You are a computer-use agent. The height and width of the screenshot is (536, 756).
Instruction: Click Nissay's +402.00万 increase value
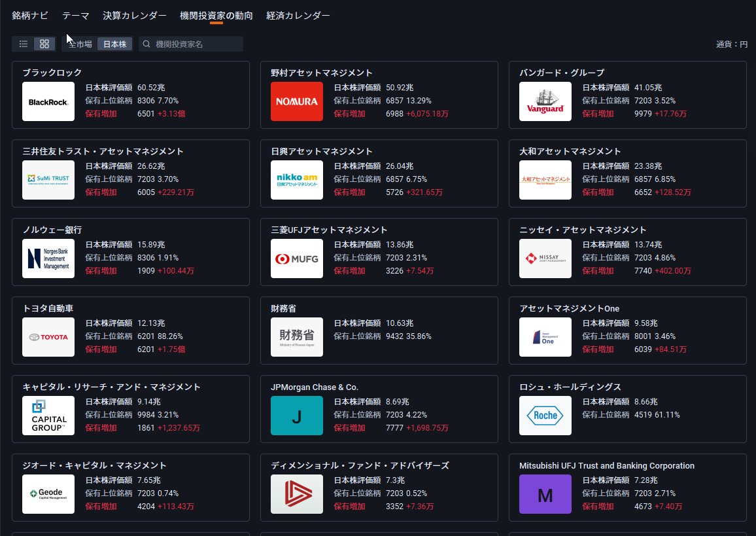coord(673,271)
